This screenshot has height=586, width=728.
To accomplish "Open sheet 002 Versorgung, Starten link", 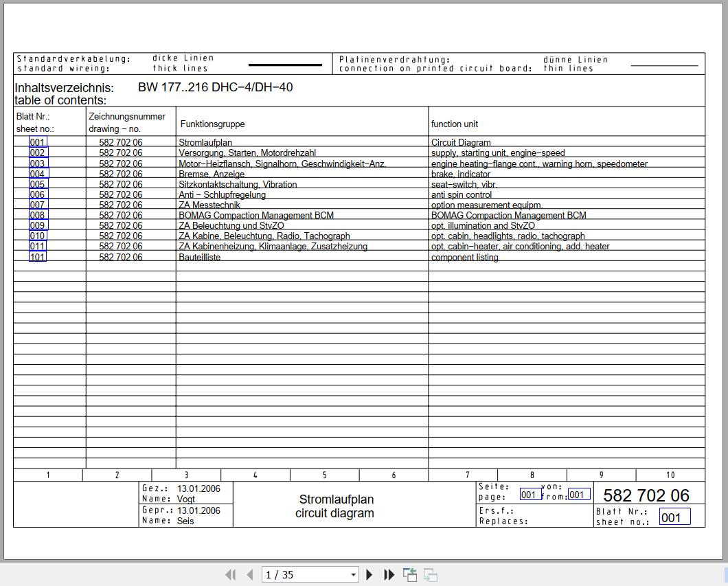I will (37, 153).
